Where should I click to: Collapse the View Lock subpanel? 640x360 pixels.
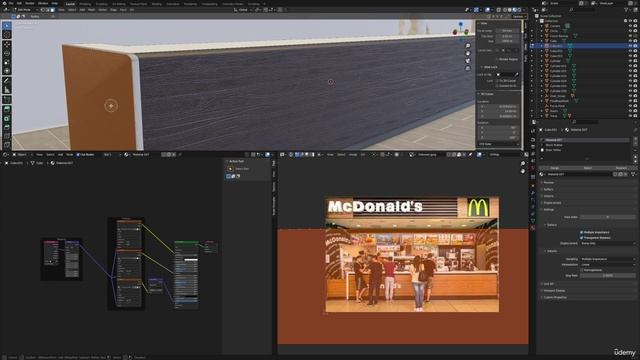(x=489, y=67)
